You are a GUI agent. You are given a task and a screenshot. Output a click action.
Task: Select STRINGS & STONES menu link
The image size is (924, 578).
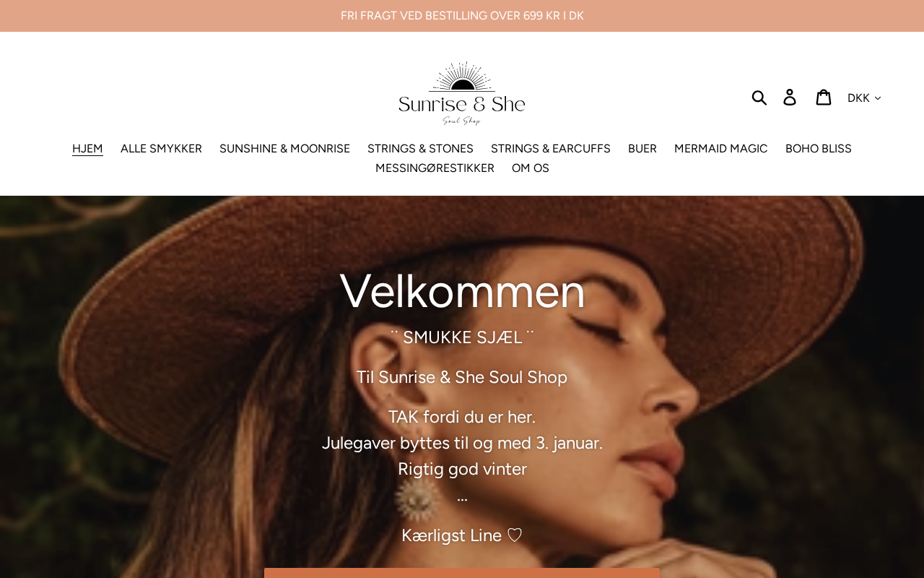[420, 148]
